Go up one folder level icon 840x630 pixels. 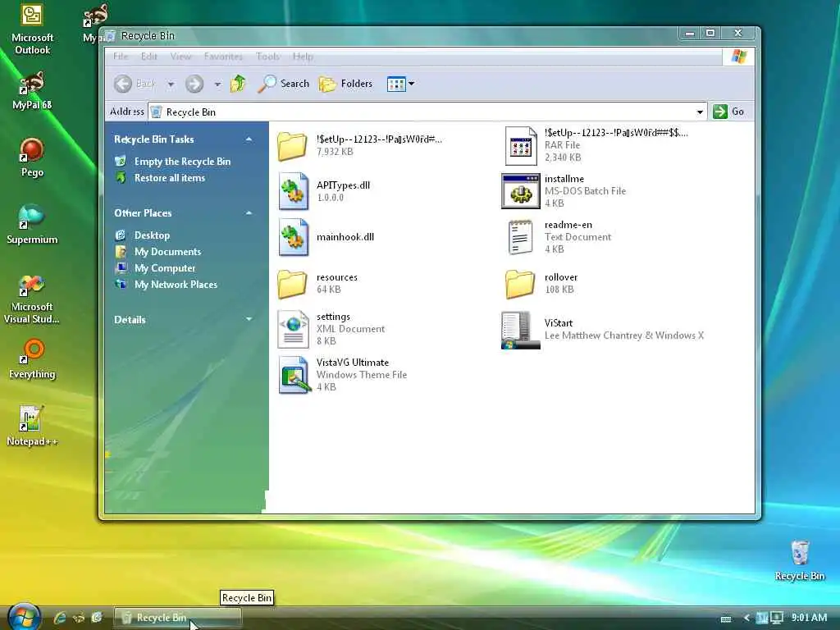pyautogui.click(x=238, y=84)
